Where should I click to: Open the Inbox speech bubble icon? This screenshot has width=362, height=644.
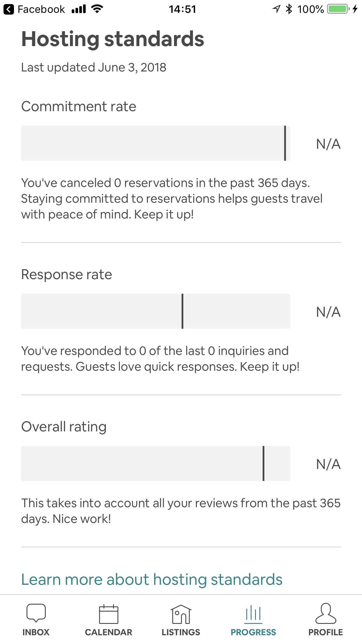click(x=36, y=613)
